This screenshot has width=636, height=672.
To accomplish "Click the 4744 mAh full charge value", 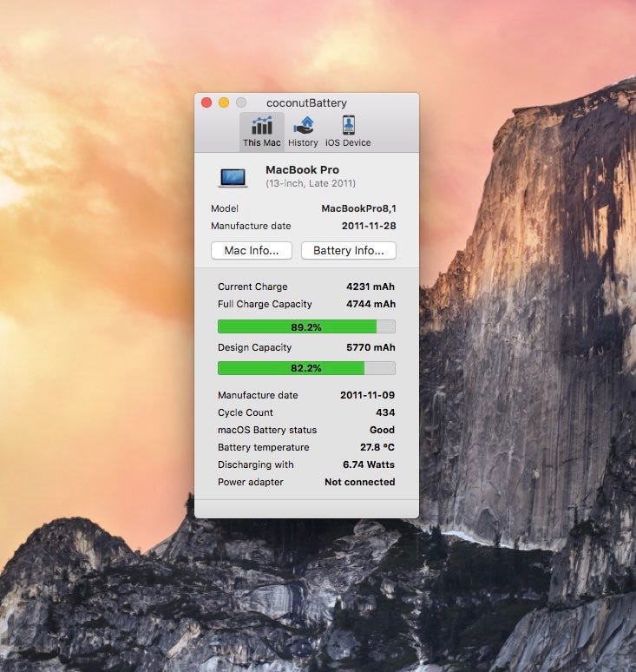I will (370, 304).
